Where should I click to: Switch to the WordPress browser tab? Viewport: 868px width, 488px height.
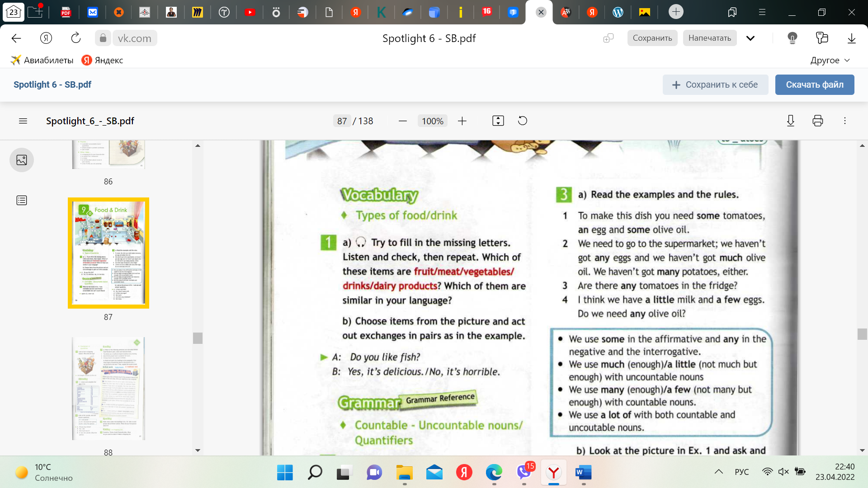tap(618, 12)
